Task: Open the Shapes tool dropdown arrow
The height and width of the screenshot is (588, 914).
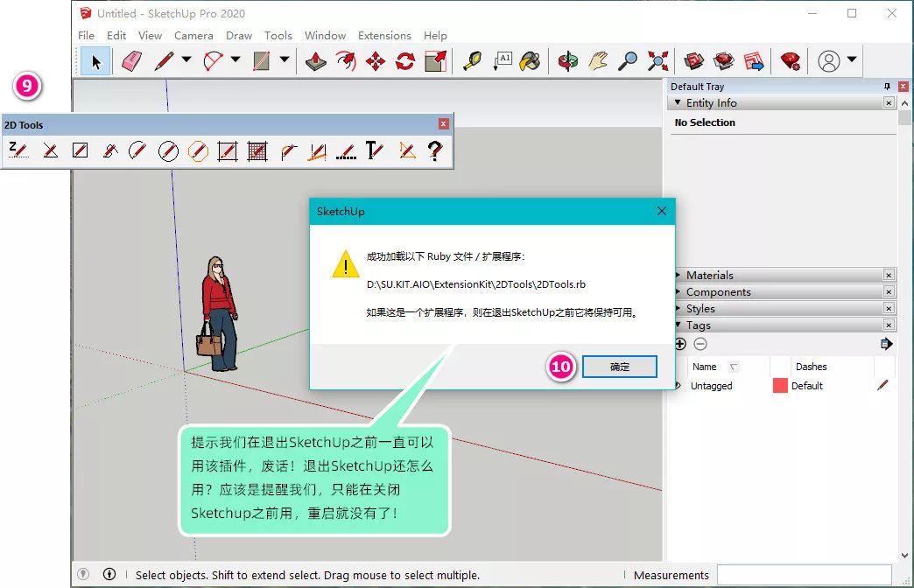Action: [285, 59]
